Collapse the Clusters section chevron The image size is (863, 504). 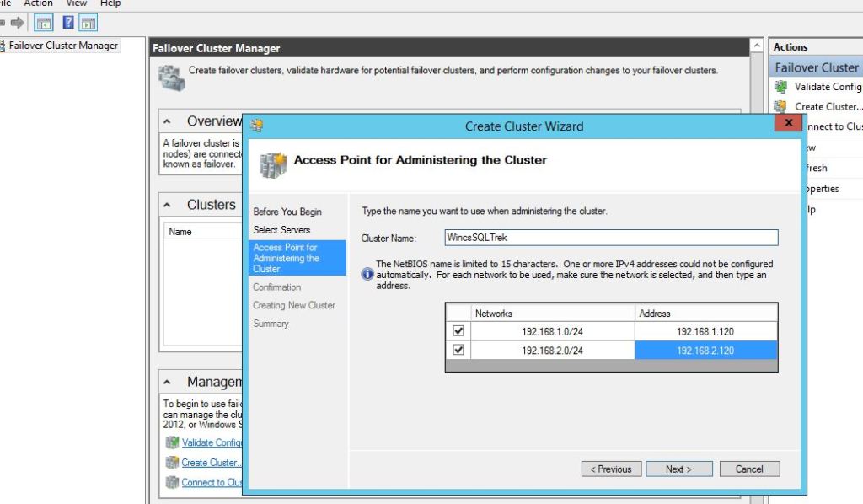(168, 205)
